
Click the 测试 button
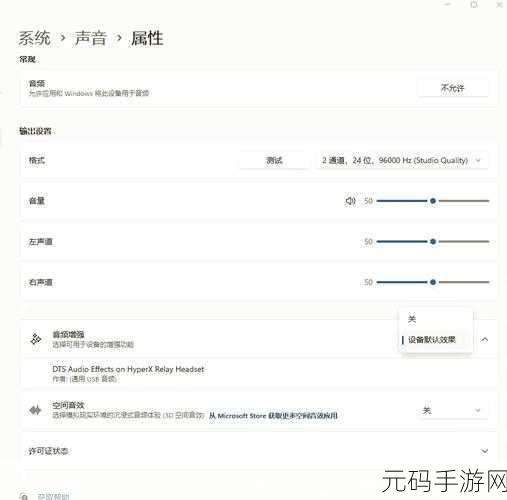coord(274,160)
